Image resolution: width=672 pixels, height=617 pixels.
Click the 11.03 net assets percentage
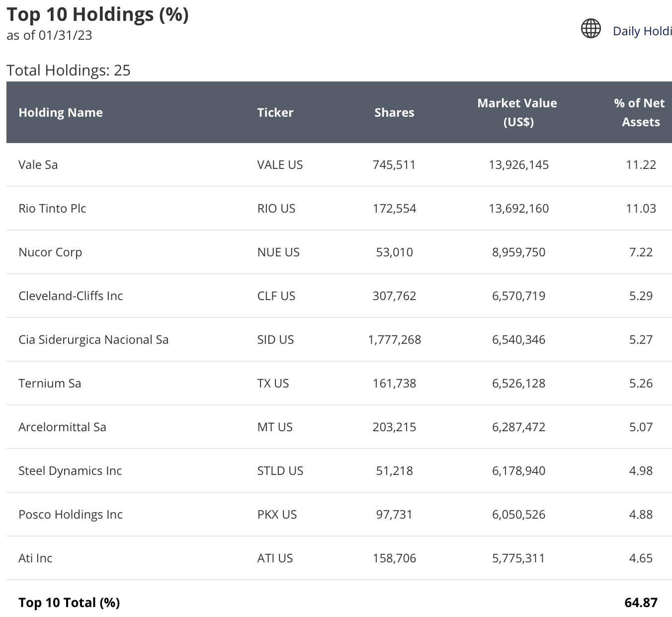tap(641, 208)
